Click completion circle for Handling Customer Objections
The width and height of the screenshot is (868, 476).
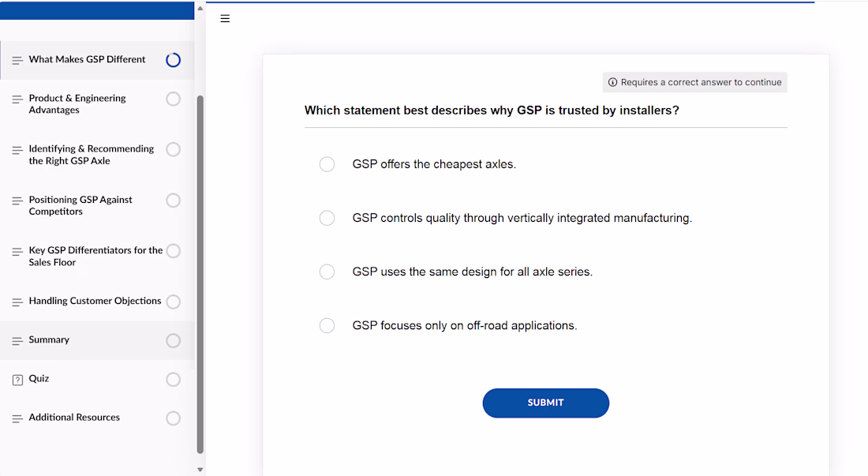click(x=174, y=302)
